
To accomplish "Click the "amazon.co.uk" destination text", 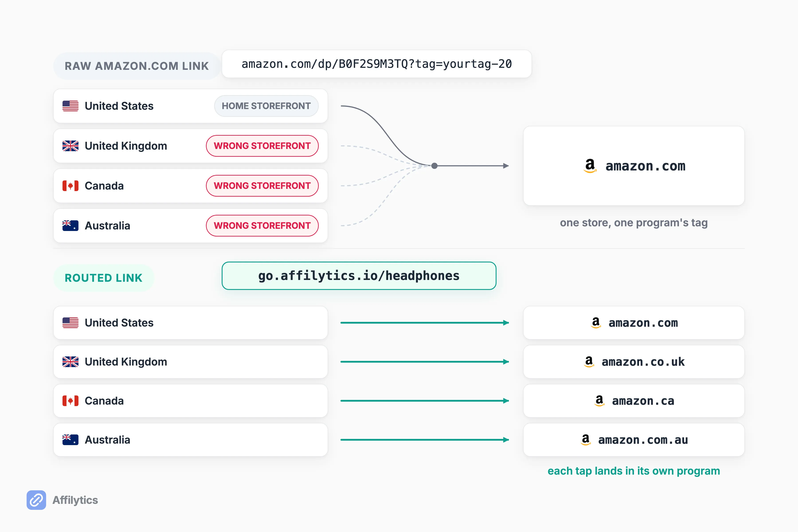I will coord(643,362).
